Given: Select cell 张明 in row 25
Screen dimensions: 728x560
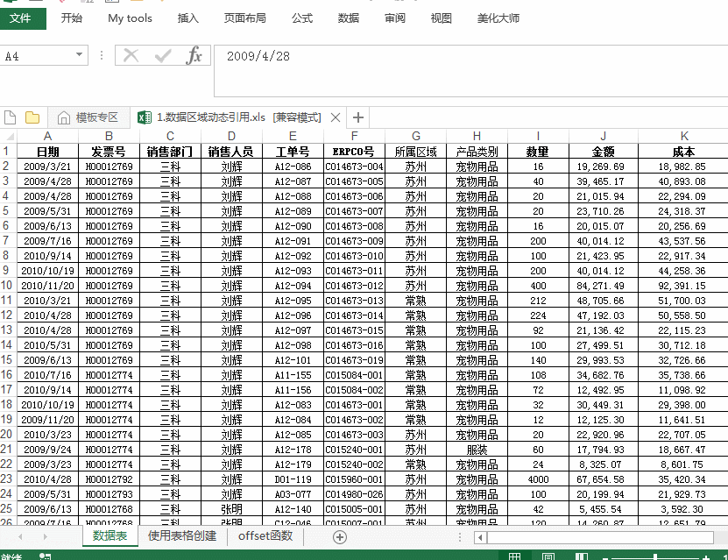Looking at the screenshot, I should (231, 509).
